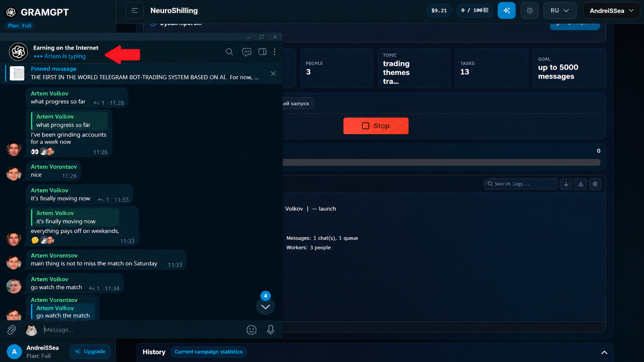The height and width of the screenshot is (362, 644).
Task: Open the AndreiSSea account dropdown
Action: pos(611,10)
